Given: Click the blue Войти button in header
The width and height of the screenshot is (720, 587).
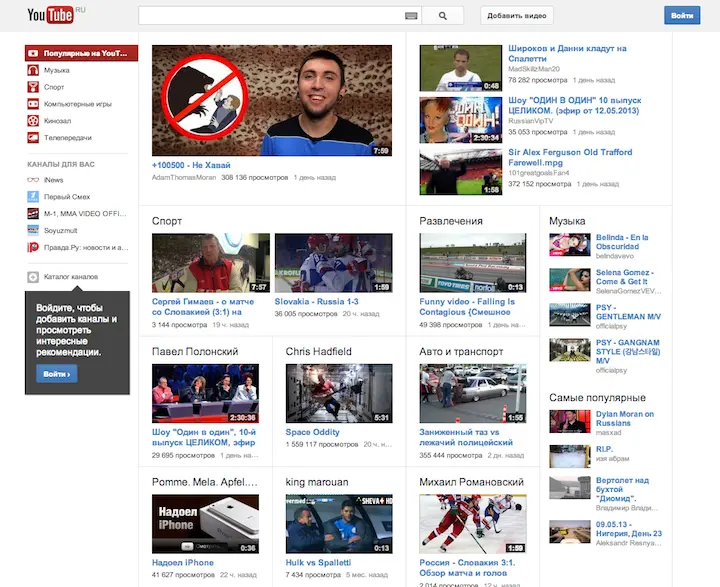Looking at the screenshot, I should (x=682, y=16).
